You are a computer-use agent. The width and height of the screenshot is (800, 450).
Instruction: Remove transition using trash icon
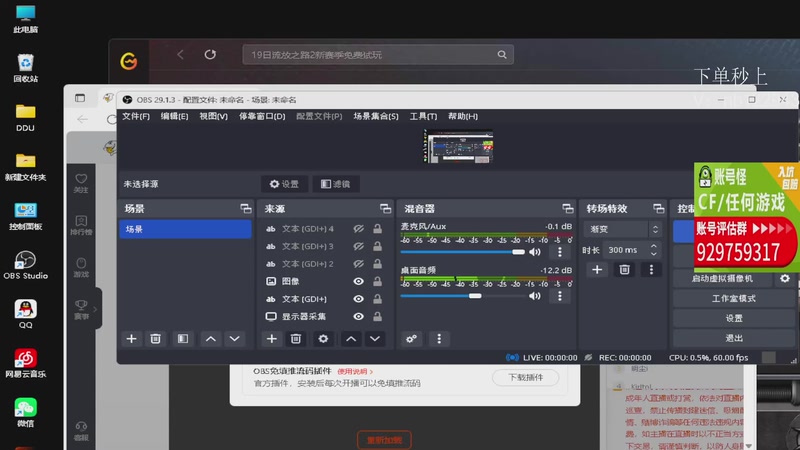coord(624,269)
